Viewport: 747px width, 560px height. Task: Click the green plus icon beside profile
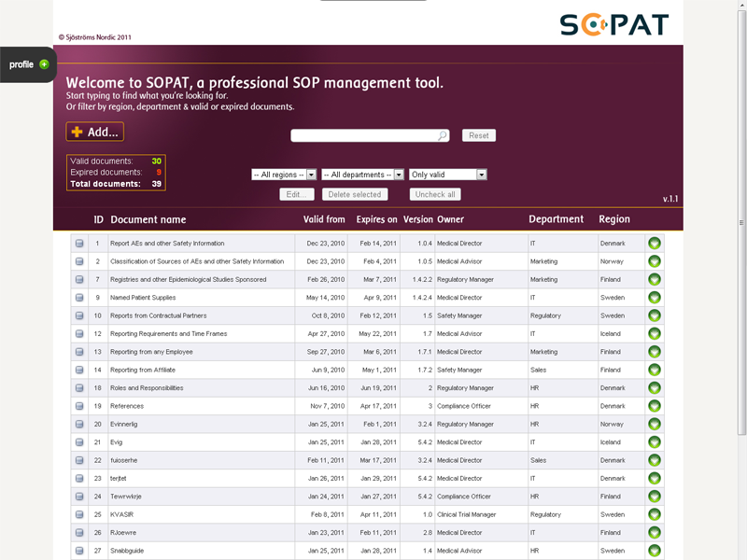tap(44, 64)
